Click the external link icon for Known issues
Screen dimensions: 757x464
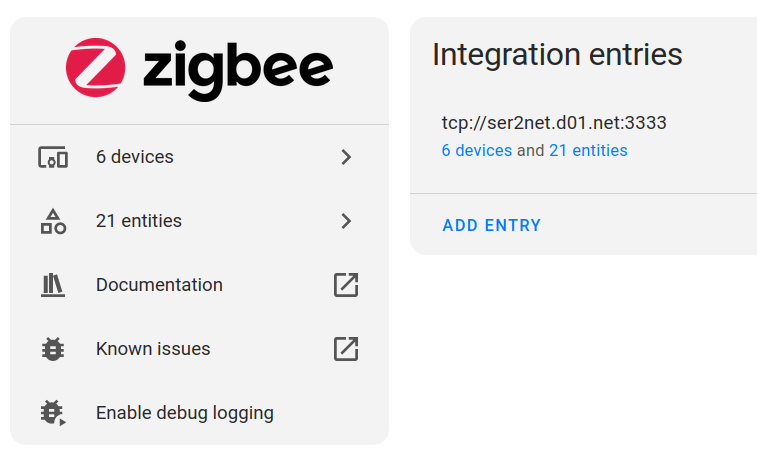point(346,349)
